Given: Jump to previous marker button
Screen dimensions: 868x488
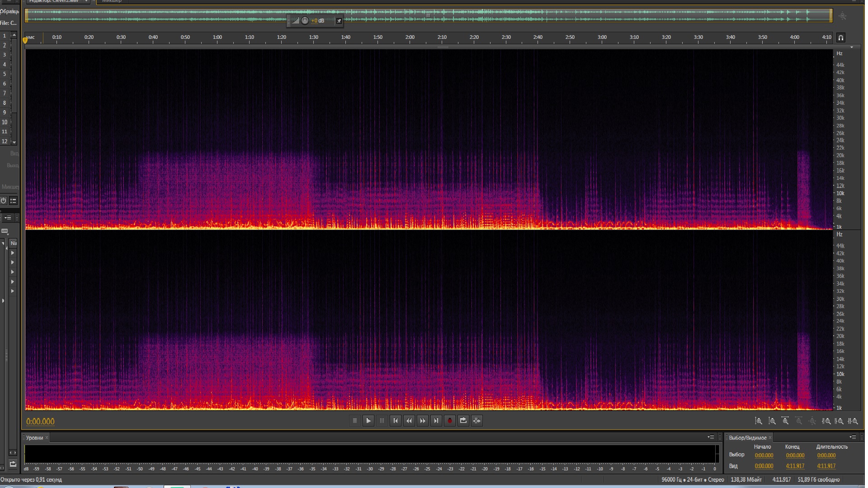Looking at the screenshot, I should 396,421.
